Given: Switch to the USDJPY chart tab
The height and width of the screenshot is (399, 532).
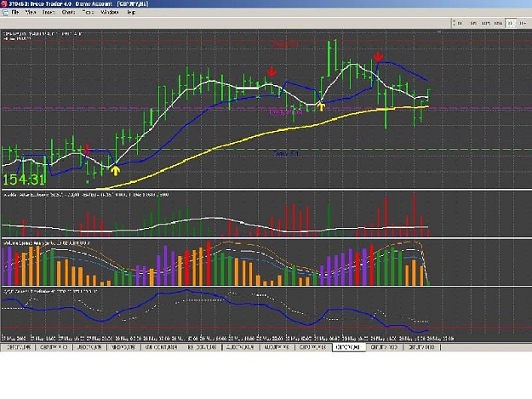Looking at the screenshot, I should [89, 347].
